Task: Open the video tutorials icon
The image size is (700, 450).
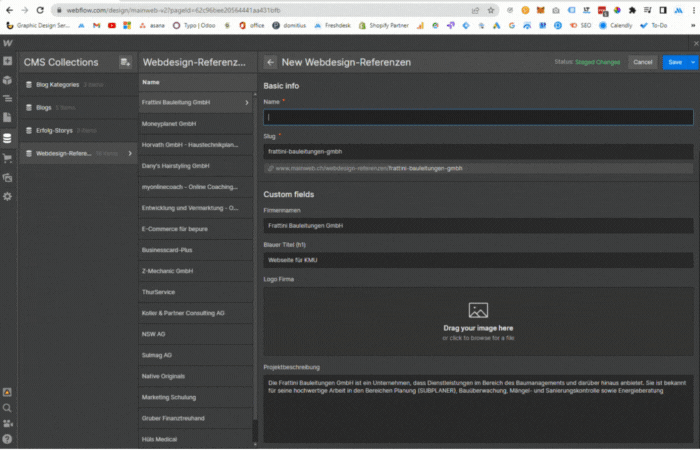Action: (x=8, y=423)
